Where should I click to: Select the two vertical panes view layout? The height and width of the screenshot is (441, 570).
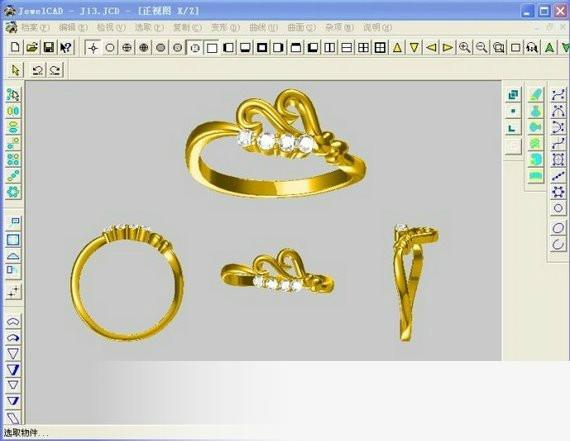tap(329, 48)
